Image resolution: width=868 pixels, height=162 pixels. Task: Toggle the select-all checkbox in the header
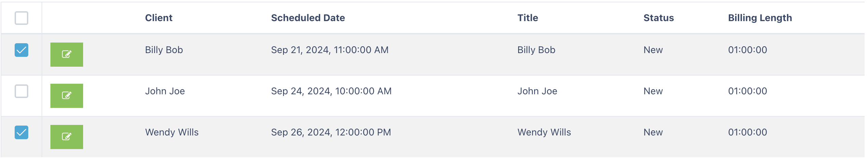pos(21,18)
